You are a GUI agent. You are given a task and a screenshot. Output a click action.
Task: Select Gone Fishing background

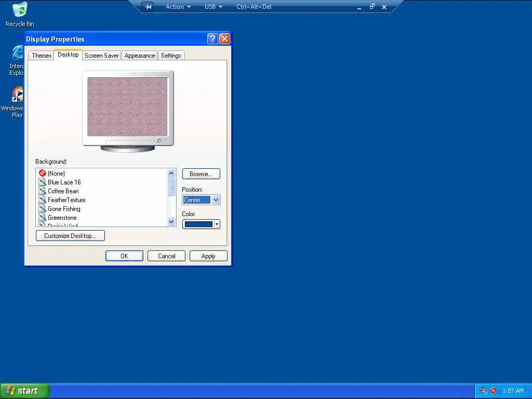coord(64,209)
